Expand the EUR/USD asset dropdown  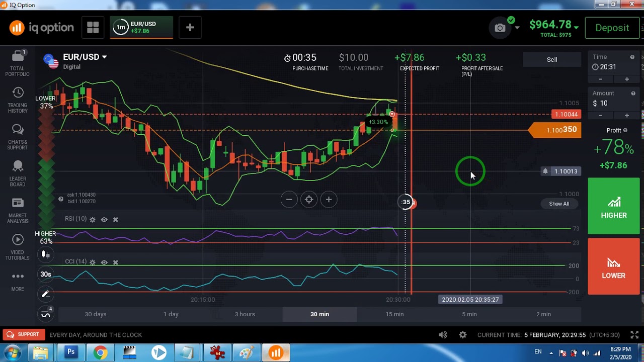104,57
